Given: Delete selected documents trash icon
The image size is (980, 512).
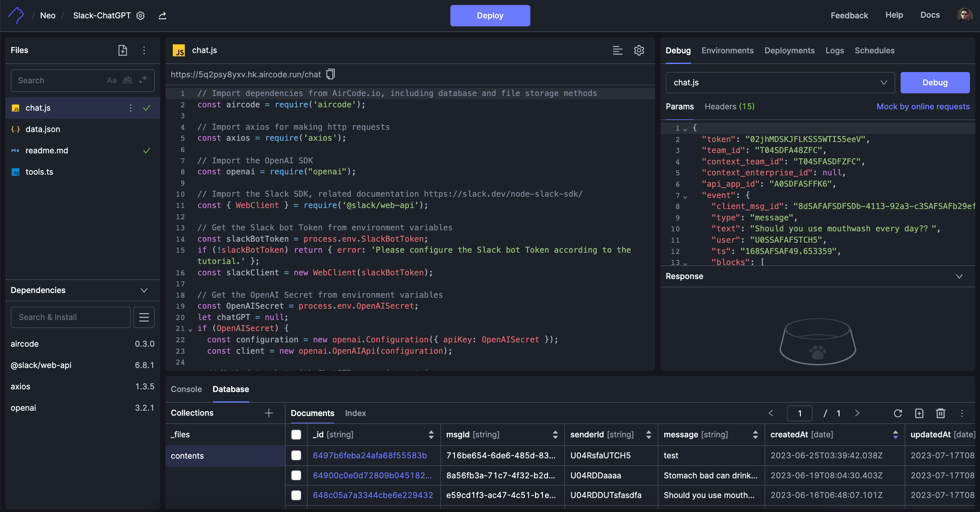Looking at the screenshot, I should click(940, 413).
